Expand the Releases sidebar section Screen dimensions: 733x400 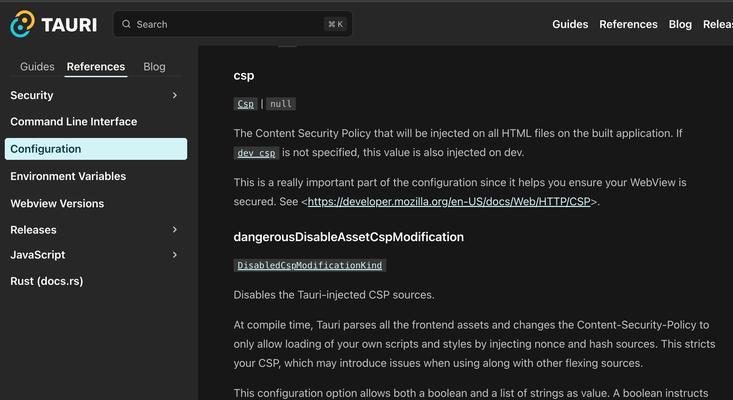click(x=174, y=229)
